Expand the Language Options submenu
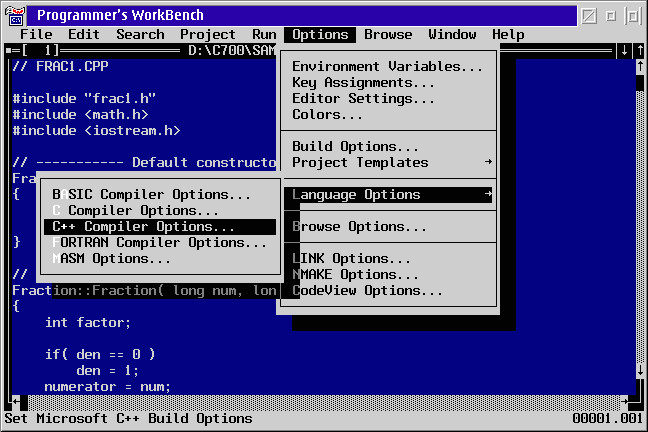The image size is (648, 432). 388,195
